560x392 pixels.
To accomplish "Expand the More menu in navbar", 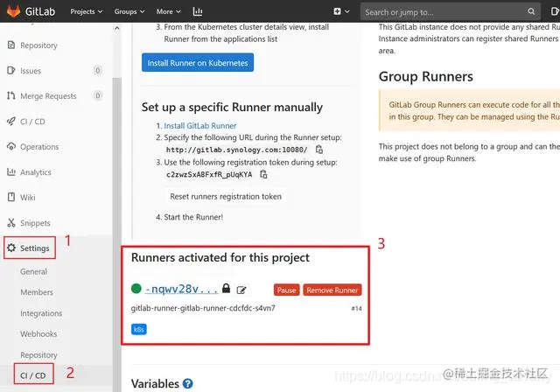I will (x=168, y=11).
